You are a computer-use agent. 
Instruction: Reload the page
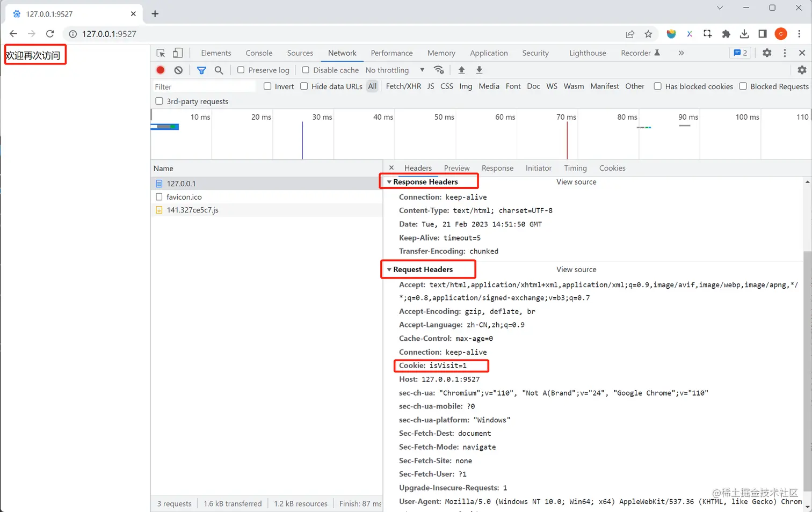(x=50, y=34)
